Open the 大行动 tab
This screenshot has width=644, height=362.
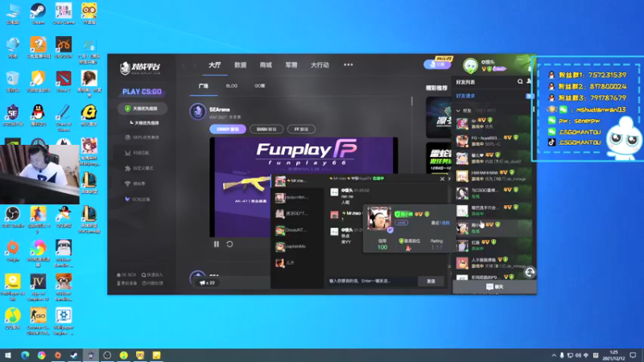(x=320, y=65)
